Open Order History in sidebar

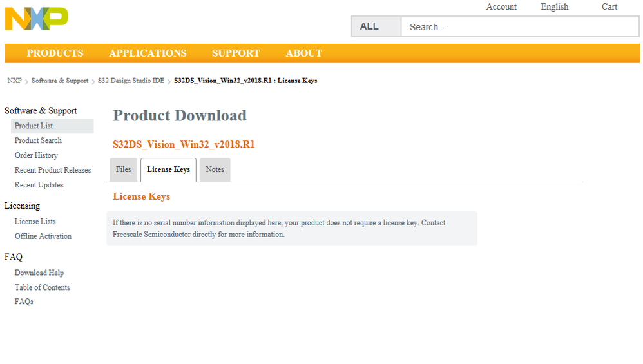click(36, 155)
